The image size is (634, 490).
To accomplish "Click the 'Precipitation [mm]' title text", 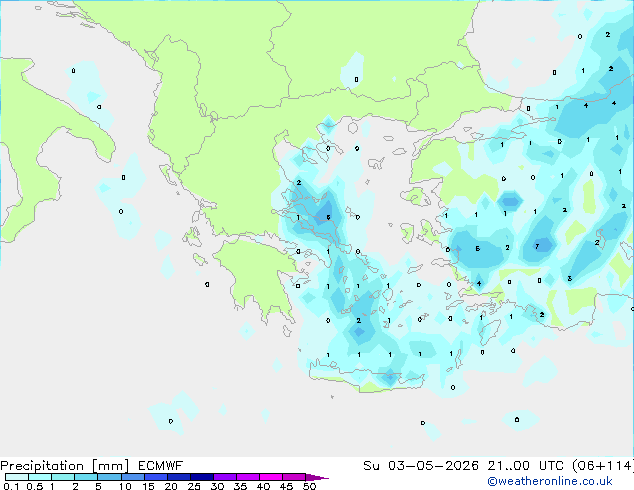I will click(x=65, y=466).
